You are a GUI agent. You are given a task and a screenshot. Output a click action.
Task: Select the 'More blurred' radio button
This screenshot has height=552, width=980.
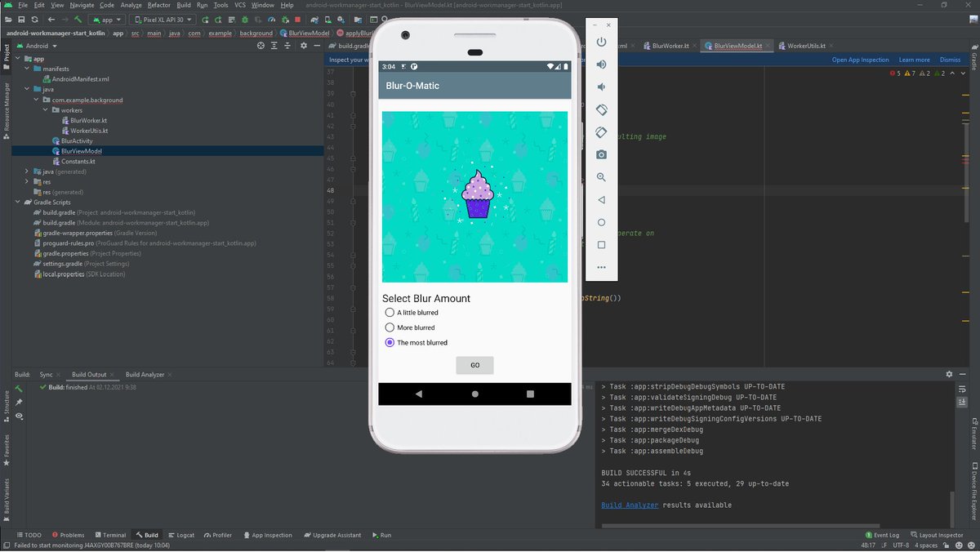click(x=390, y=327)
